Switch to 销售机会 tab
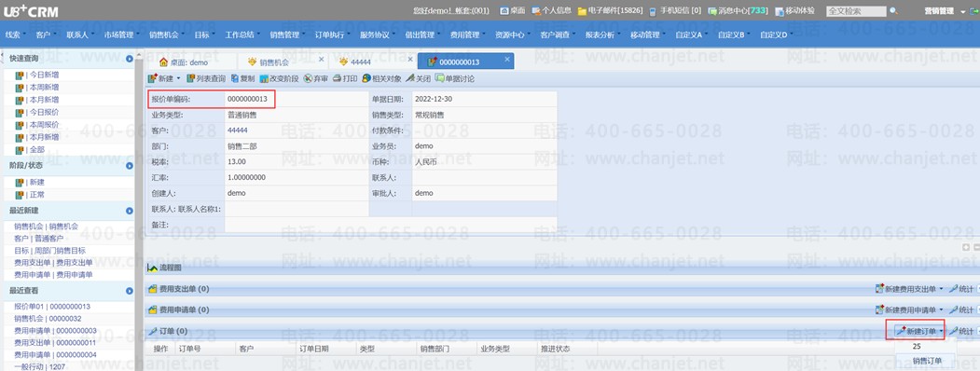 (x=274, y=62)
